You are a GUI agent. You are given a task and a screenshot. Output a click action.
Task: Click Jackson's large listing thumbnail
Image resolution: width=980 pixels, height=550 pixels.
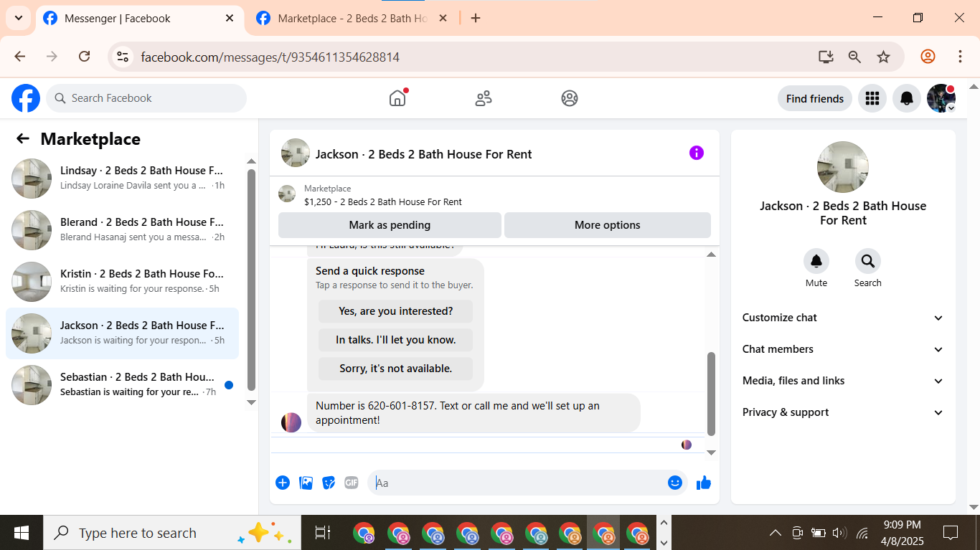click(843, 167)
